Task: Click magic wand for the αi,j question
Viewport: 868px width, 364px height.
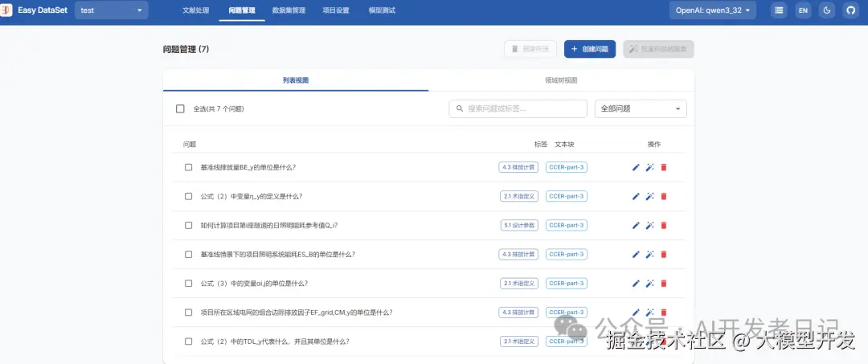Action: [650, 283]
